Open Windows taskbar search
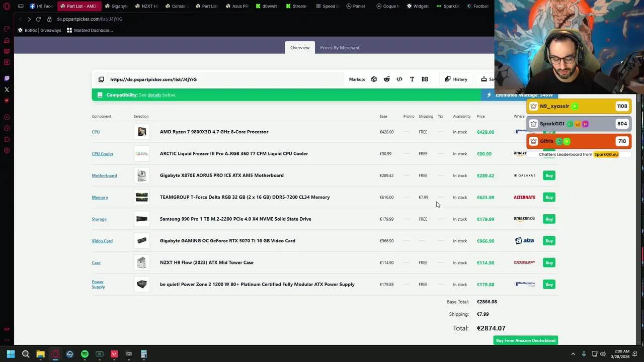The width and height of the screenshot is (644, 362). click(26, 354)
